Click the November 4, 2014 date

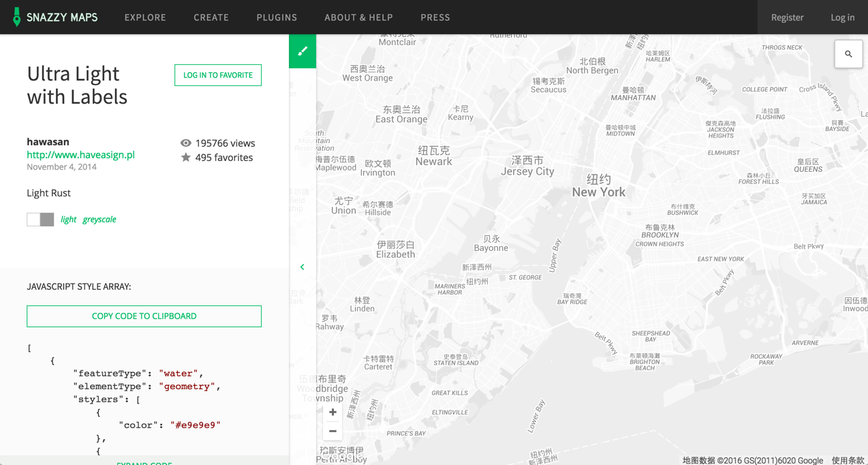pyautogui.click(x=61, y=167)
